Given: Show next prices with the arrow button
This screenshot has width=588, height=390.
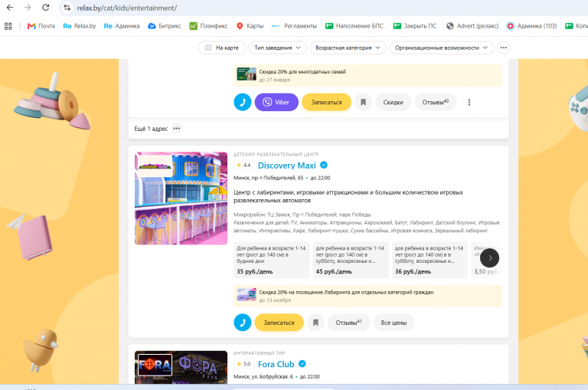Looking at the screenshot, I should tap(489, 257).
